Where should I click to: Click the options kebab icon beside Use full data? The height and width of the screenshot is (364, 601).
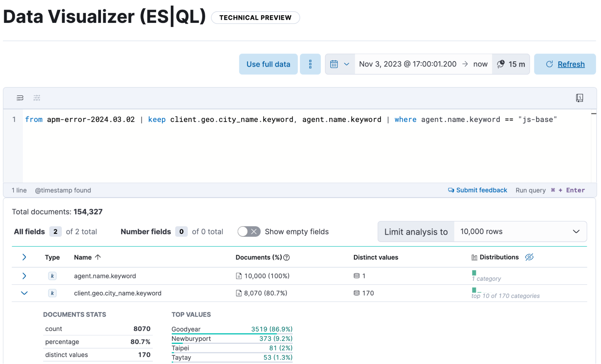click(x=310, y=64)
